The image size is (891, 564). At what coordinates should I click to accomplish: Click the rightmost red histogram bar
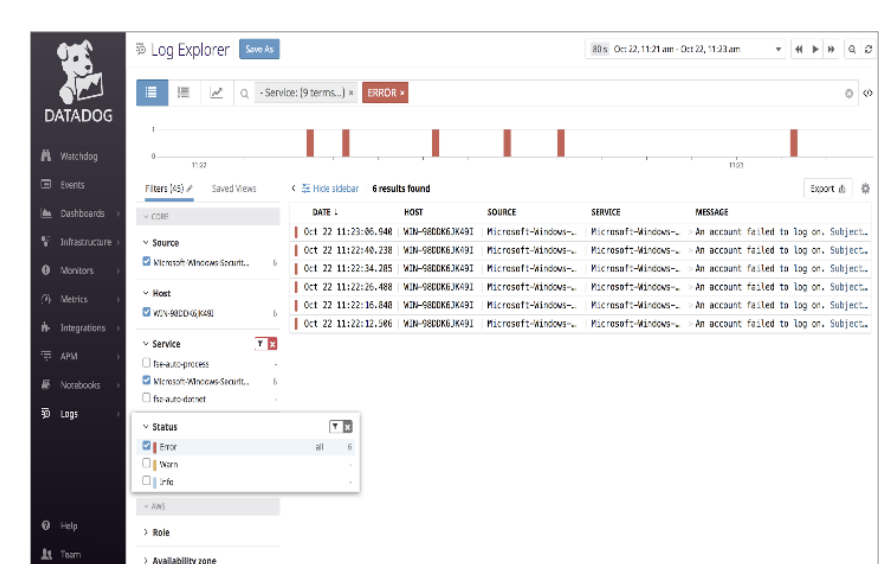(x=794, y=143)
